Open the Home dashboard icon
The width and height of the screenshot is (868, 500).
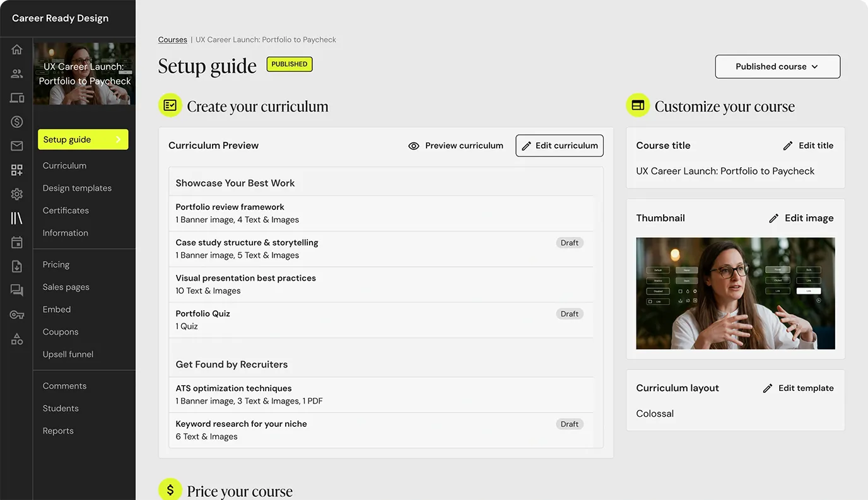tap(16, 49)
